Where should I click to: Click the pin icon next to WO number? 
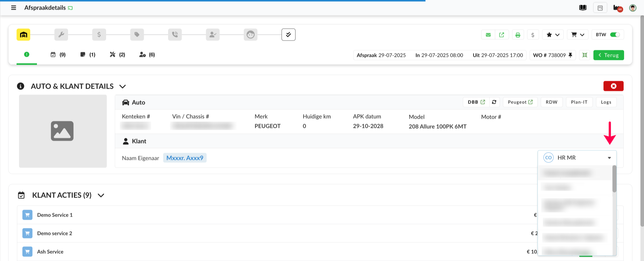click(x=570, y=55)
